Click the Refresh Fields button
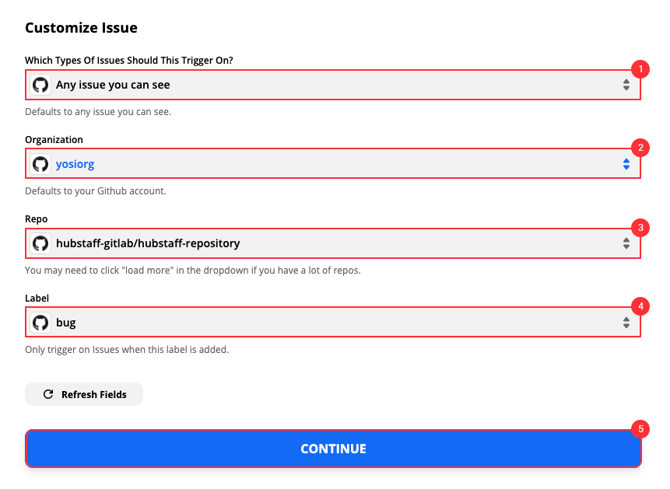Image resolution: width=670 pixels, height=489 pixels. point(84,395)
